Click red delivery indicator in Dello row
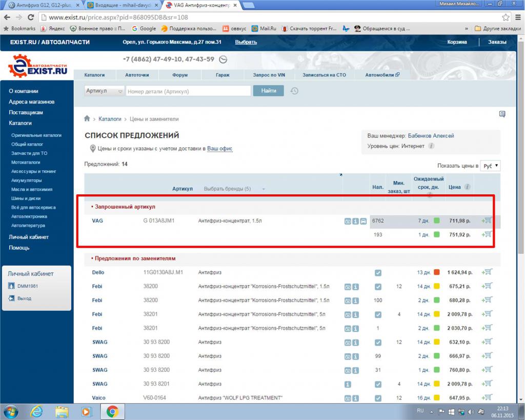This screenshot has height=420, width=525. 437,272
